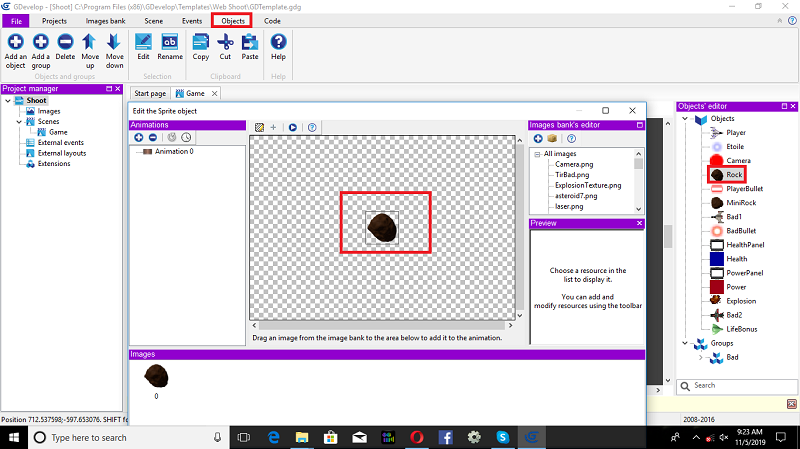Click the Copy icon in Clipboard group
The width and height of the screenshot is (800, 449).
[x=201, y=41]
